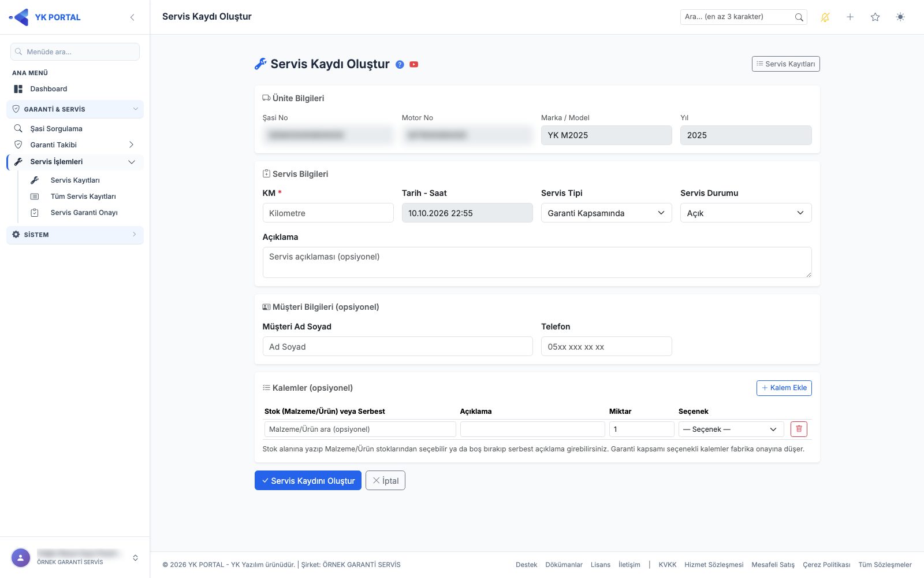This screenshot has height=578, width=924.
Task: Open the Servis Durumu dropdown
Action: (x=746, y=213)
